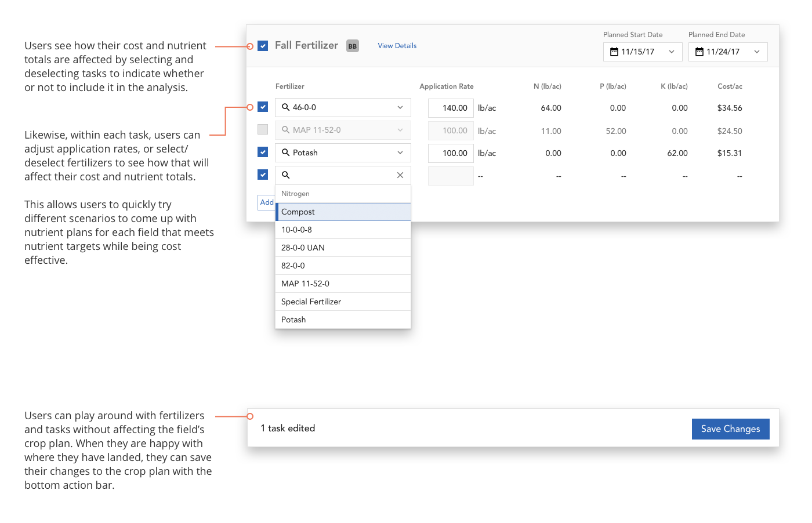812x523 pixels.
Task: Select 28-0-0 UAN from the fertilizer list
Action: point(343,248)
